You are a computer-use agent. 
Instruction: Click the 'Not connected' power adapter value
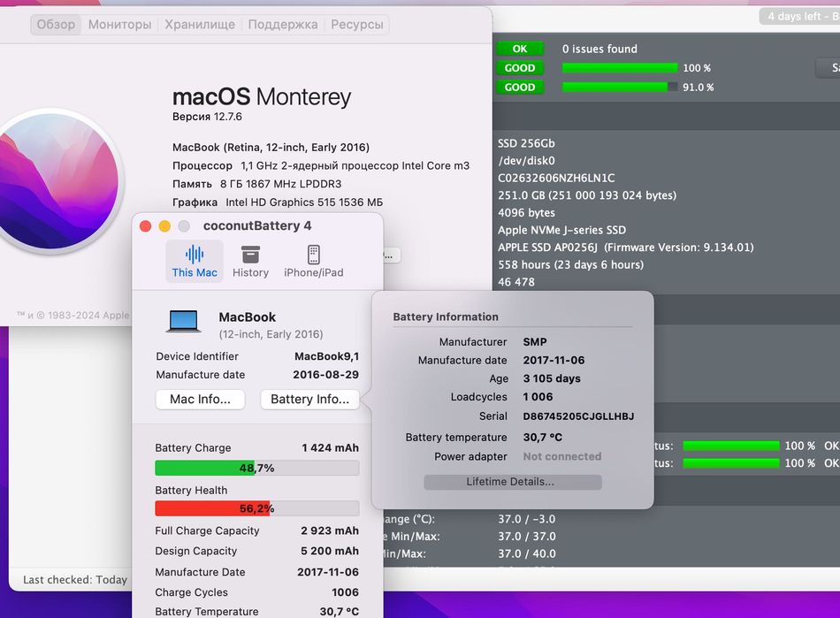(562, 457)
